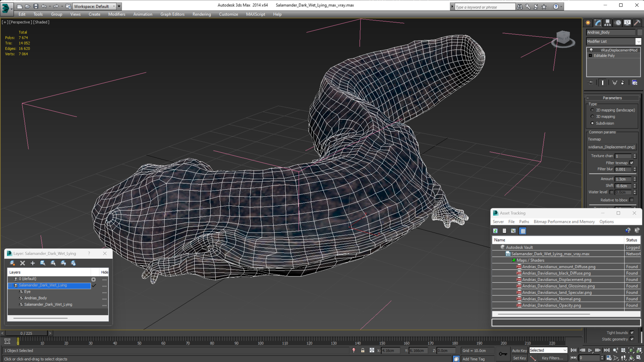The image size is (644, 362).
Task: Toggle Selection Lock padlock icon
Action: pyautogui.click(x=363, y=350)
